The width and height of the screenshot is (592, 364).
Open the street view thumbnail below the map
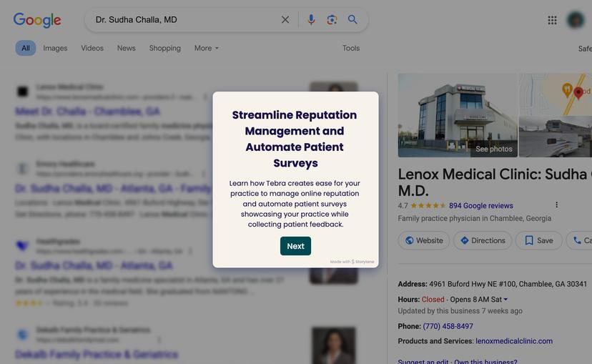556,137
